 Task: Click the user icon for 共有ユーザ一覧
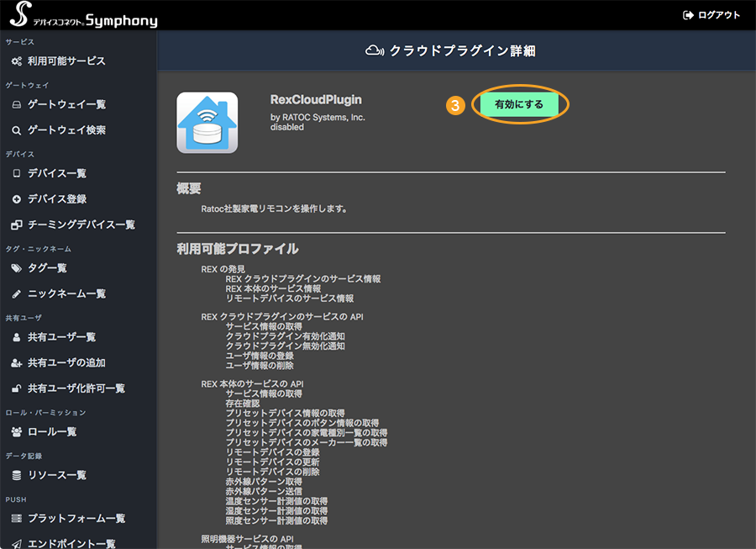(x=17, y=337)
